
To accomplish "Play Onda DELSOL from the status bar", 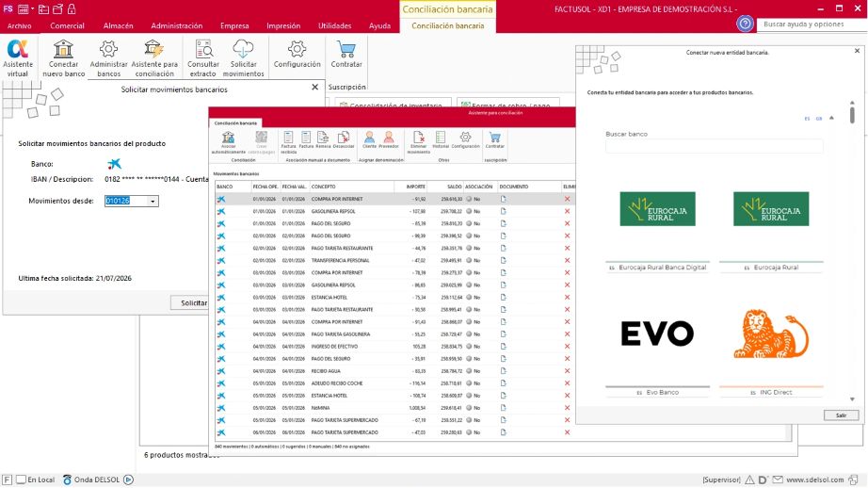I will [x=128, y=480].
